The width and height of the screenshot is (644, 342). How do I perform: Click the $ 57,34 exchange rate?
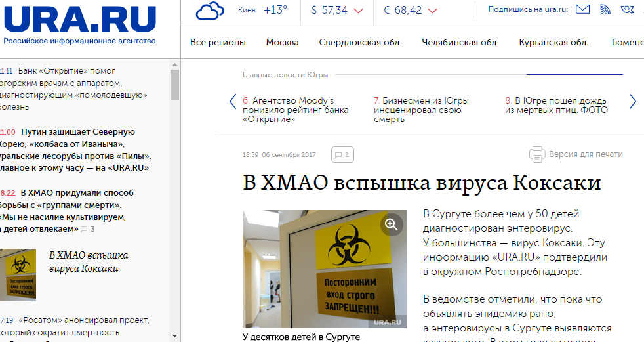pos(329,10)
